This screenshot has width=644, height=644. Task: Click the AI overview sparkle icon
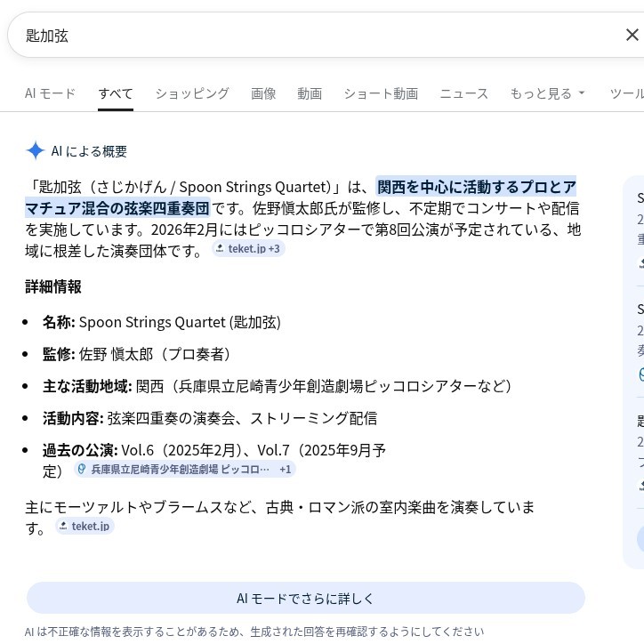coord(36,150)
